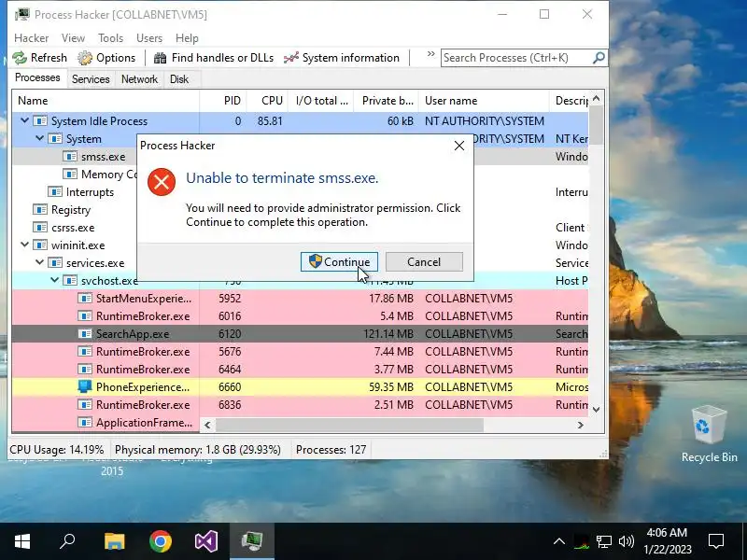Open System information
Viewport: 747px width, 560px height.
tap(342, 58)
